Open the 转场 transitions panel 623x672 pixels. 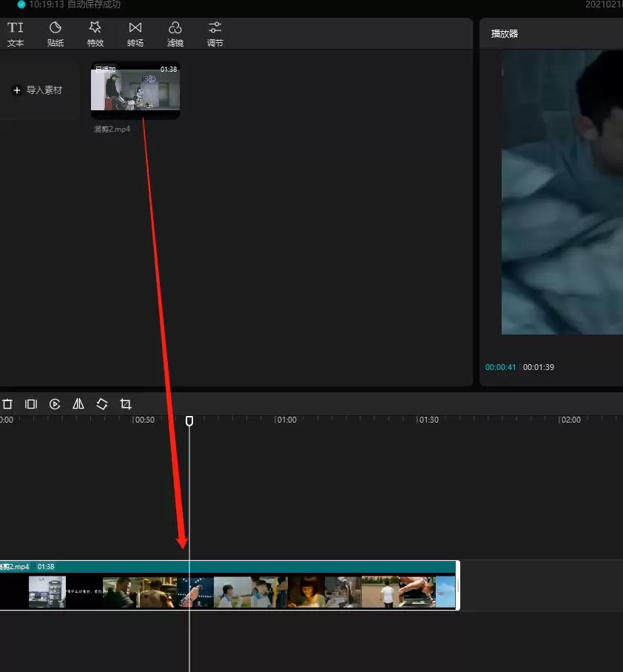(135, 33)
